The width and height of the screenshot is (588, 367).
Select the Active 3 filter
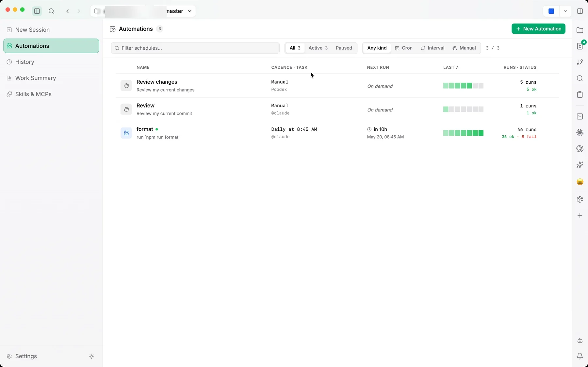pyautogui.click(x=318, y=48)
